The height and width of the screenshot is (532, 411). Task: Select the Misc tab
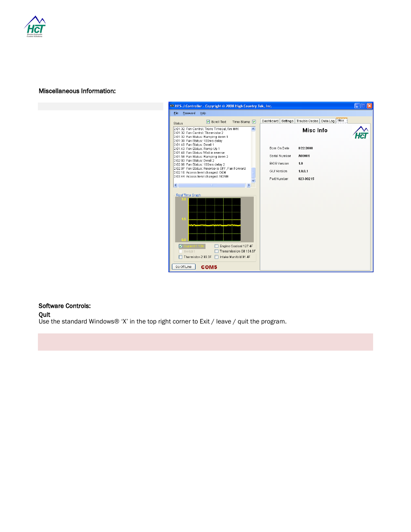341,121
